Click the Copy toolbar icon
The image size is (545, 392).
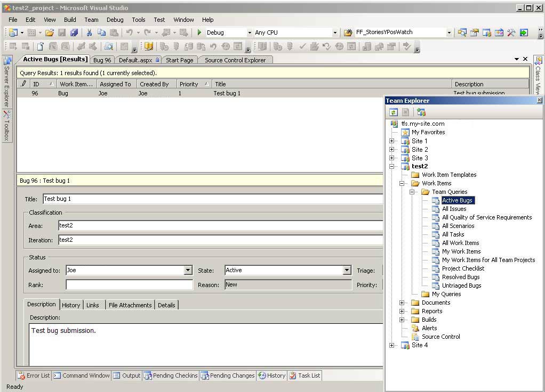[x=101, y=32]
